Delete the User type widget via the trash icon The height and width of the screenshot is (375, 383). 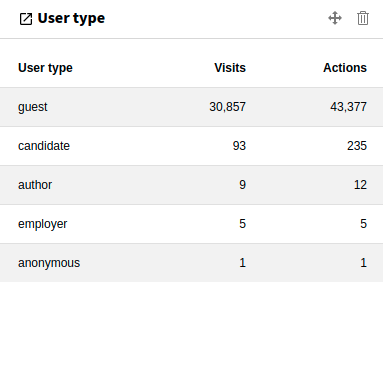tap(363, 18)
